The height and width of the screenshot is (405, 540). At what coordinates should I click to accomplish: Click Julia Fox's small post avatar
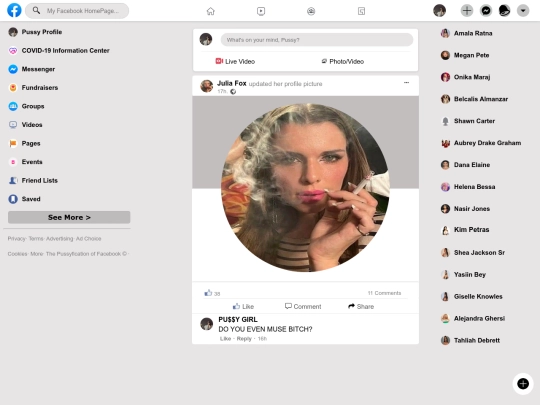pos(207,86)
